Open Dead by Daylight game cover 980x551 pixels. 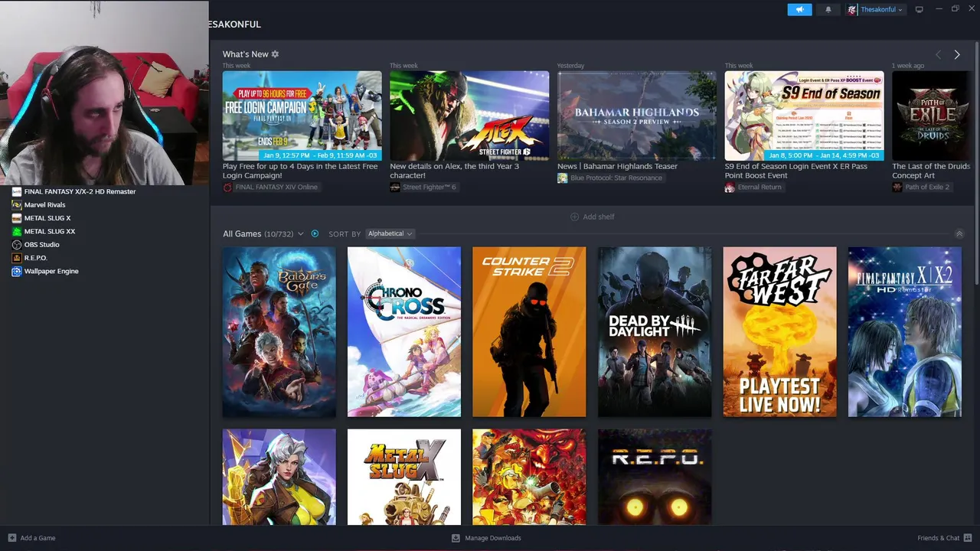655,331
